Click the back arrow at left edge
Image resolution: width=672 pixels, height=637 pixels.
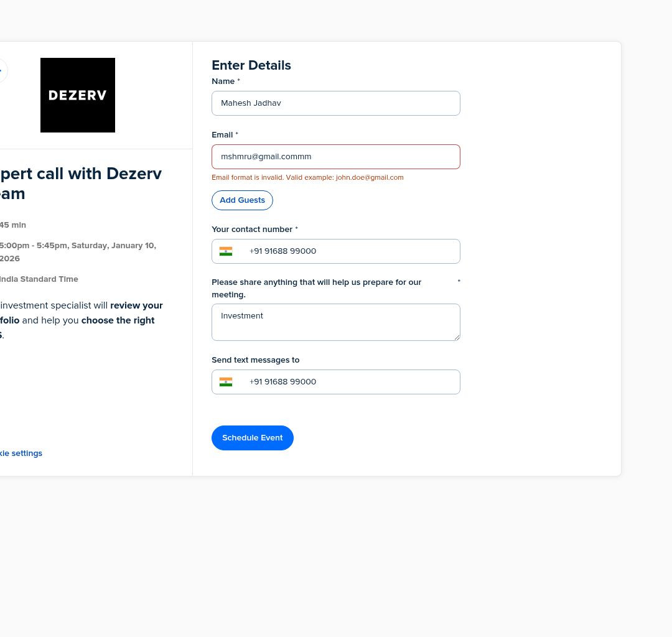point(2,70)
